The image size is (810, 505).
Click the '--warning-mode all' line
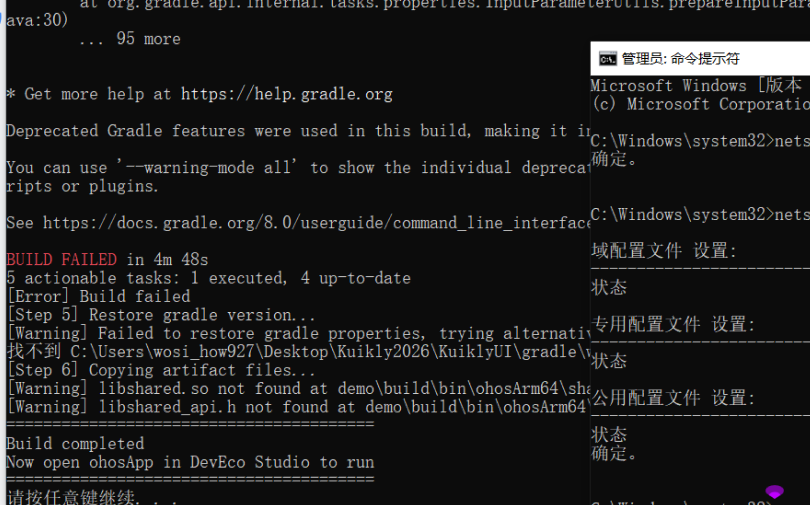coord(298,167)
